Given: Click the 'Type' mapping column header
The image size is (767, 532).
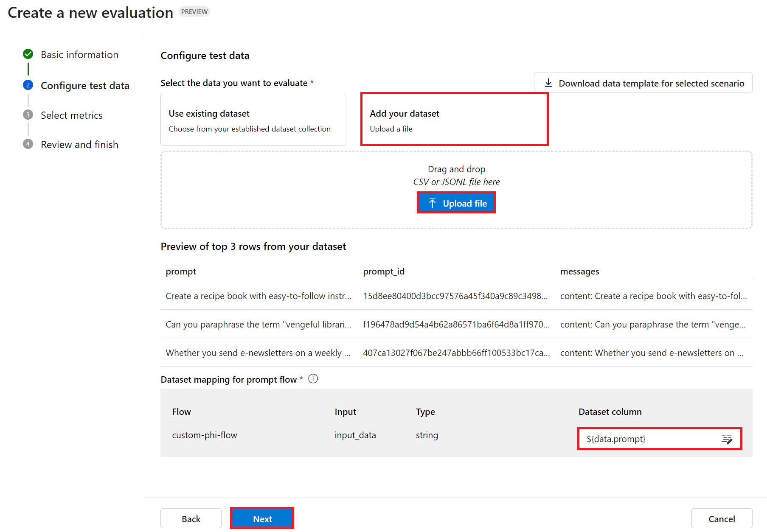Looking at the screenshot, I should [425, 412].
